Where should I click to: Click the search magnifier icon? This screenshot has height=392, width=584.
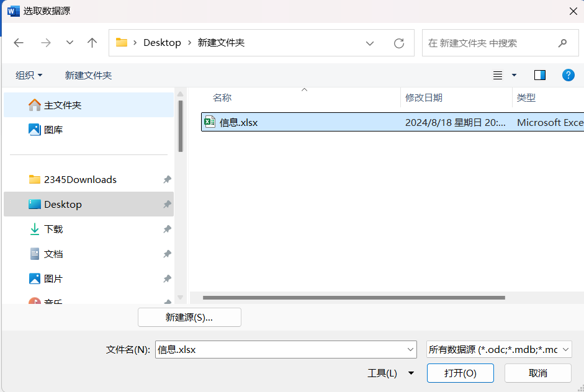pos(562,43)
